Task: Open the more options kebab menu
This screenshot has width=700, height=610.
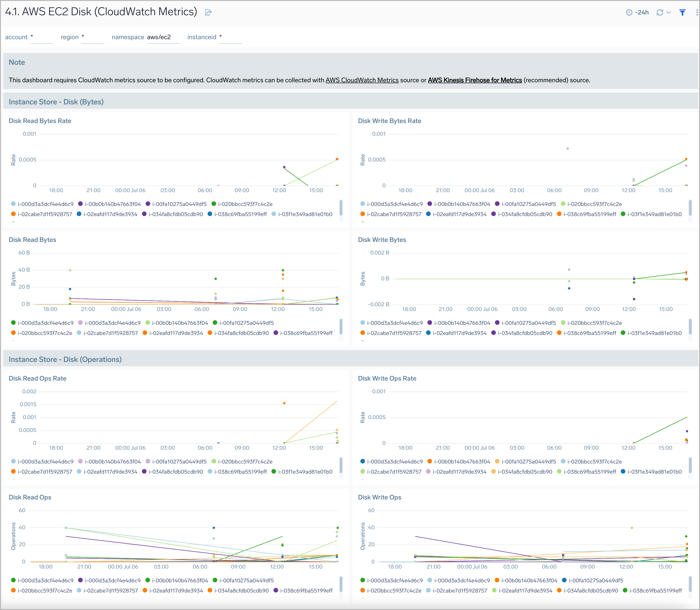Action: click(x=697, y=13)
